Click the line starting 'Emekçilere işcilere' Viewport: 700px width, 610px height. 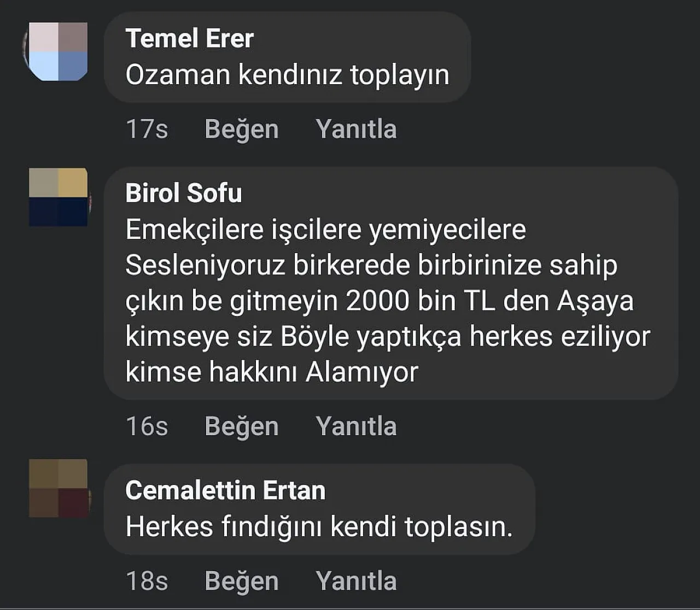tap(325, 230)
